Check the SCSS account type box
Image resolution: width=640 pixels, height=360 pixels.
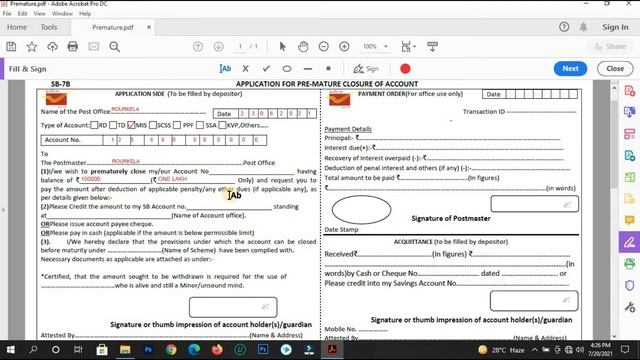[153, 125]
